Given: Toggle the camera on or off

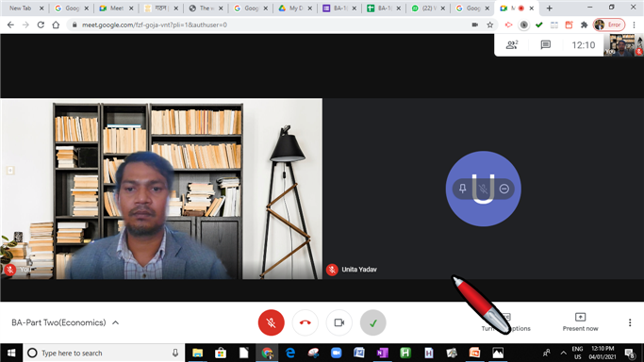Looking at the screenshot, I should pos(339,322).
